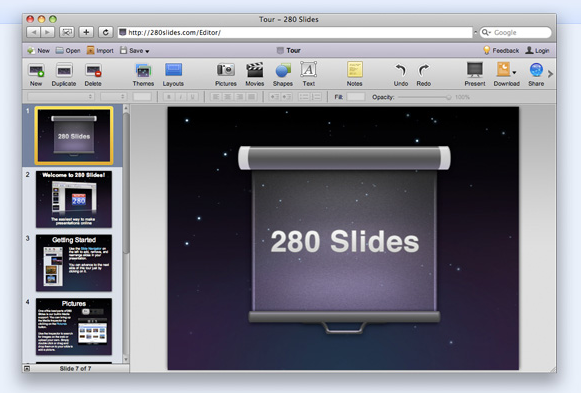Open the Themes picker icon

[x=143, y=70]
